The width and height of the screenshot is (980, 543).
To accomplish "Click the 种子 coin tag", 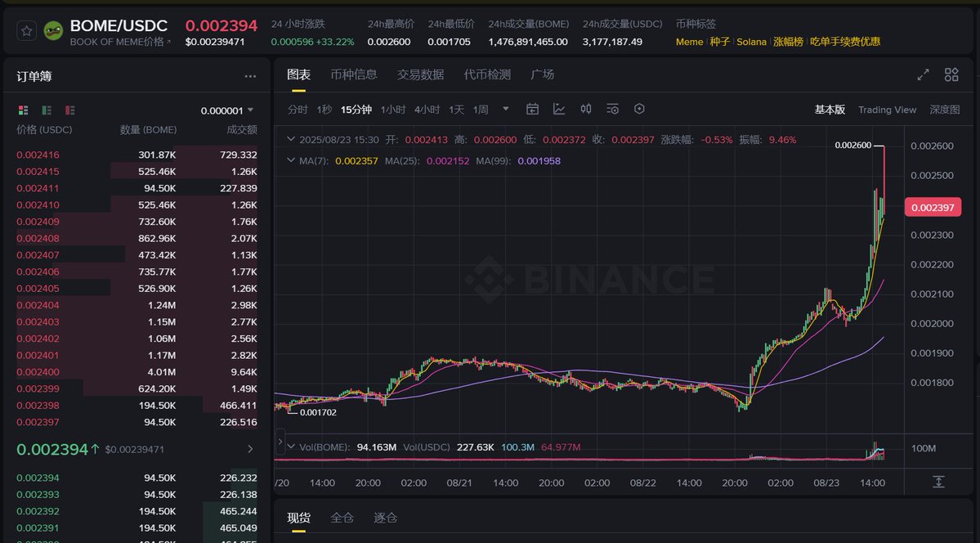I will pos(720,42).
